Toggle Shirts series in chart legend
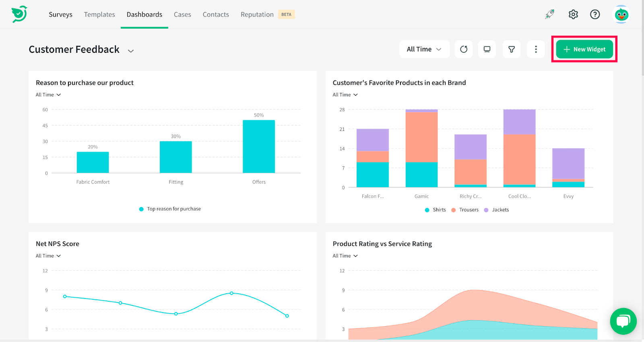This screenshot has width=644, height=342. tap(436, 210)
